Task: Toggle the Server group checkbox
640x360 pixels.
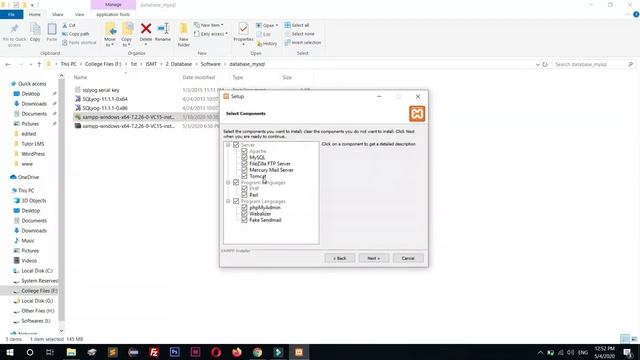Action: tap(236, 145)
